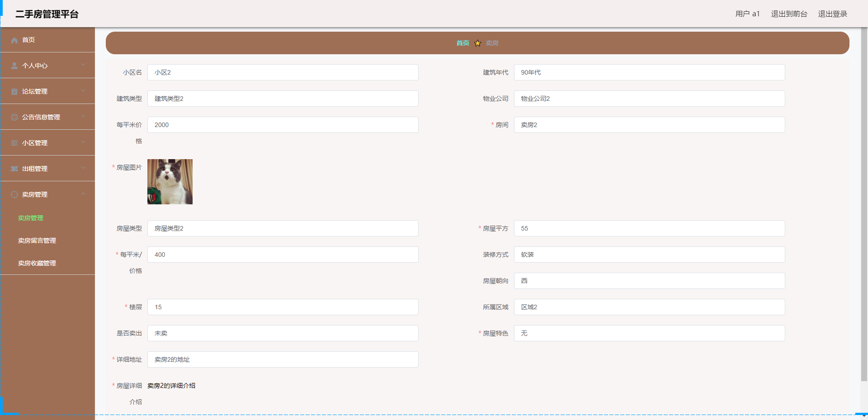The height and width of the screenshot is (420, 868).
Task: Click 首页 breadcrumb link
Action: (x=462, y=43)
